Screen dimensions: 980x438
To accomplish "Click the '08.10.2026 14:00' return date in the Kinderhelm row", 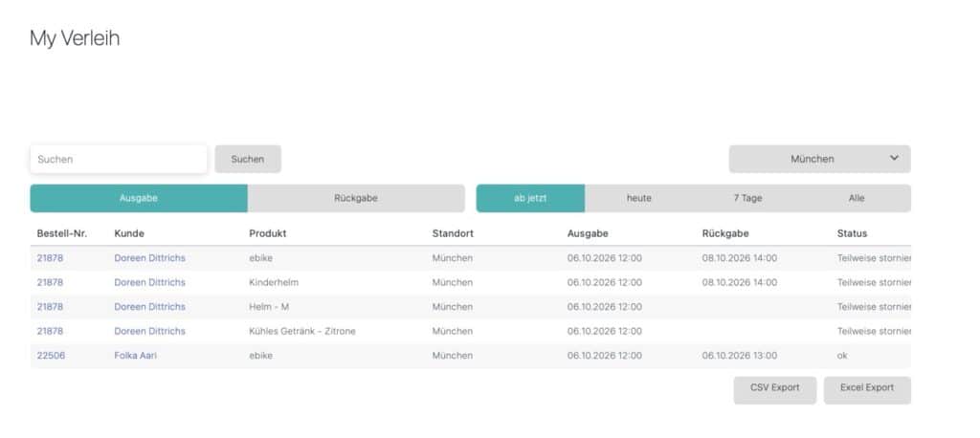I will 740,282.
